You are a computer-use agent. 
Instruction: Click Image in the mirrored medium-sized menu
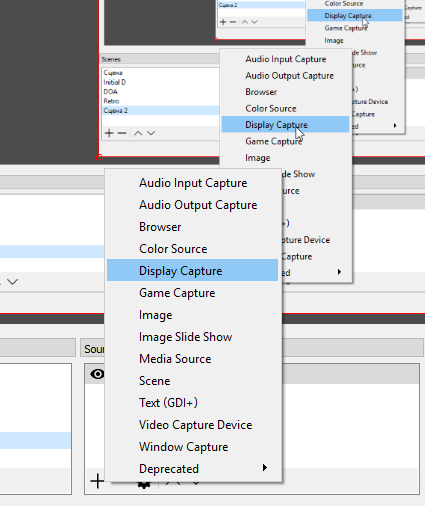point(286,158)
